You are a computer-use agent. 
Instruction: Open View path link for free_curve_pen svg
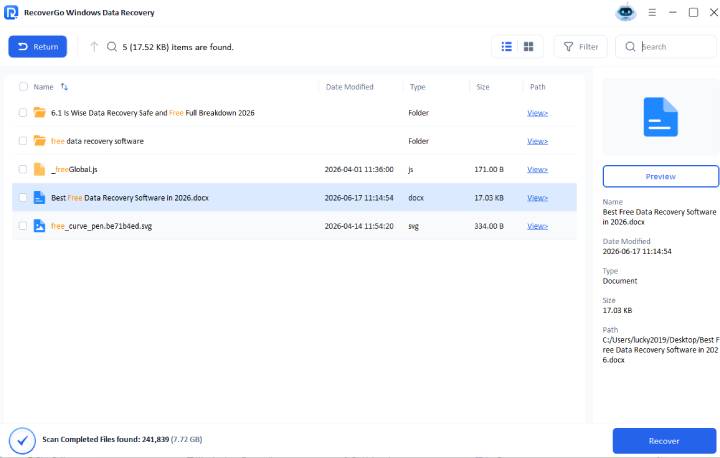[537, 226]
